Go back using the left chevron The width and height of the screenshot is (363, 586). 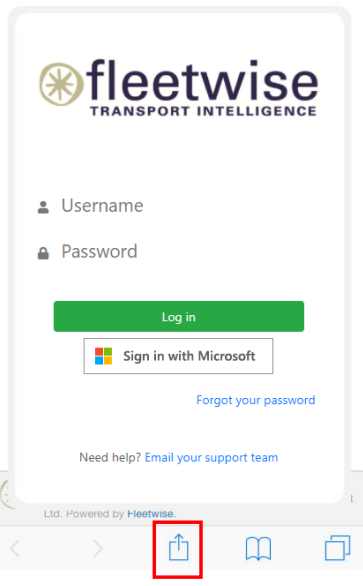click(x=15, y=548)
